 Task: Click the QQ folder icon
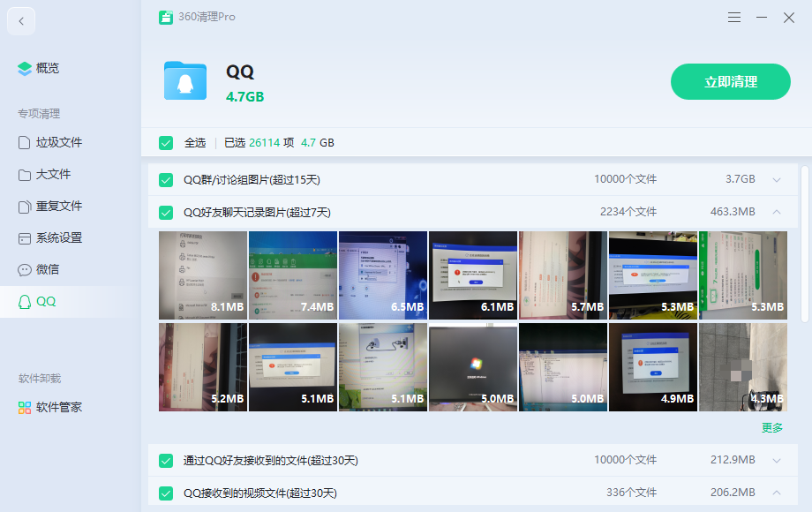click(x=185, y=80)
